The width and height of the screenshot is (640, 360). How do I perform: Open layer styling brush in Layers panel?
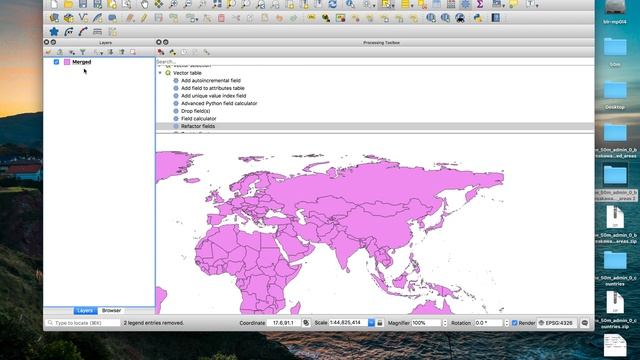point(48,52)
